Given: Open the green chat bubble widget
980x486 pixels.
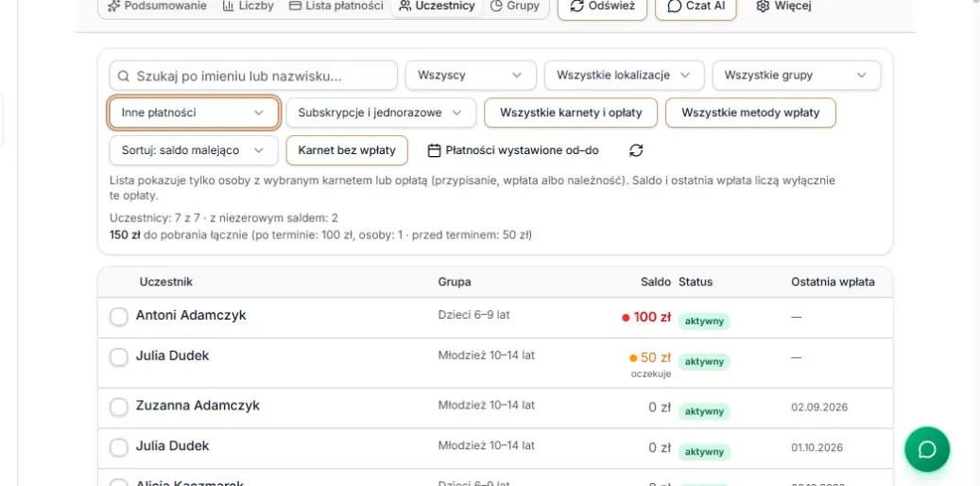Looking at the screenshot, I should (927, 449).
